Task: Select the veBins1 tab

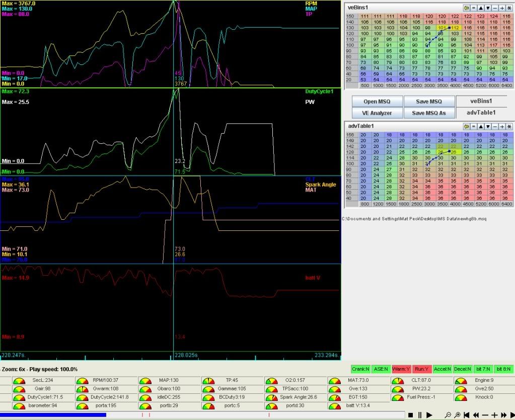Action: click(482, 101)
